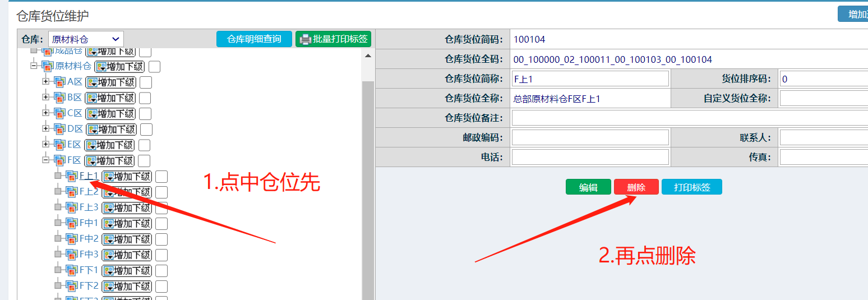
Task: Click the folder icon beside F上3
Action: [x=72, y=207]
